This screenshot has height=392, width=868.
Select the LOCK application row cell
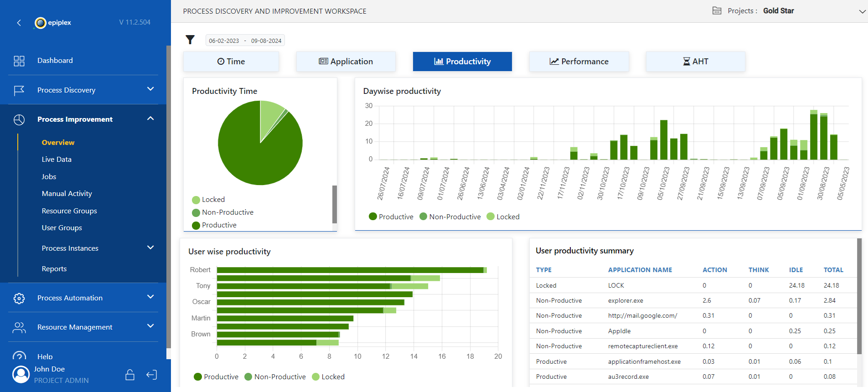pyautogui.click(x=616, y=285)
